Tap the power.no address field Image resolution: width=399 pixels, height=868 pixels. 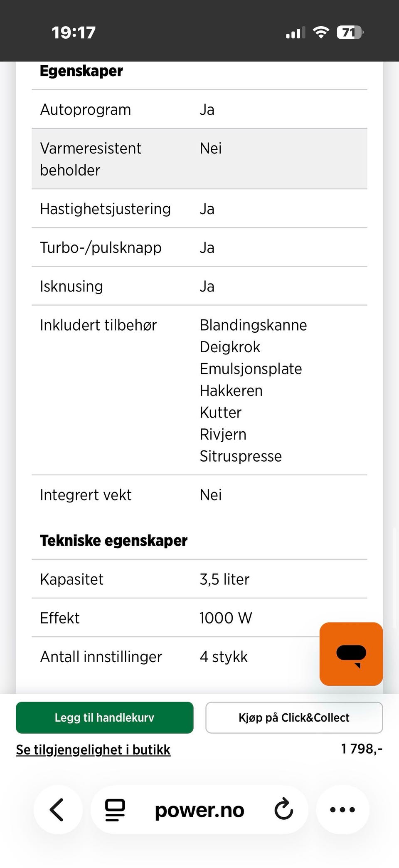pos(199,809)
